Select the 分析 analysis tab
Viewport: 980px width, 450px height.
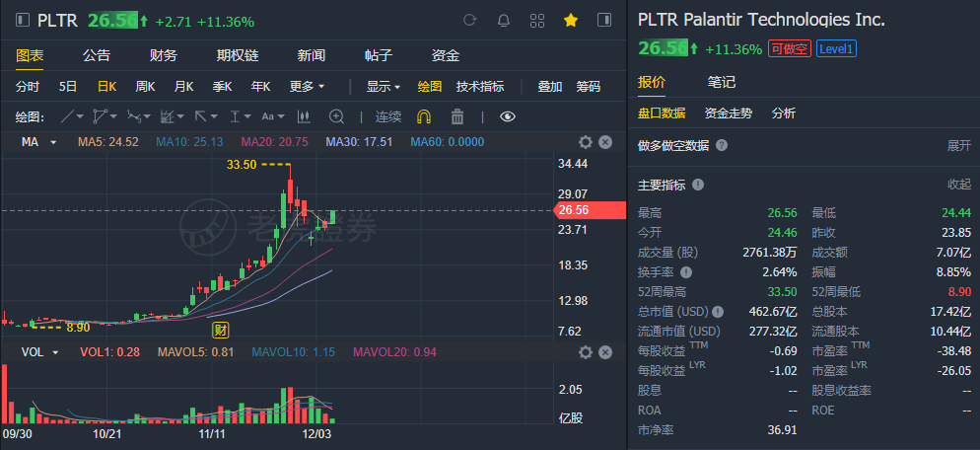click(x=784, y=113)
